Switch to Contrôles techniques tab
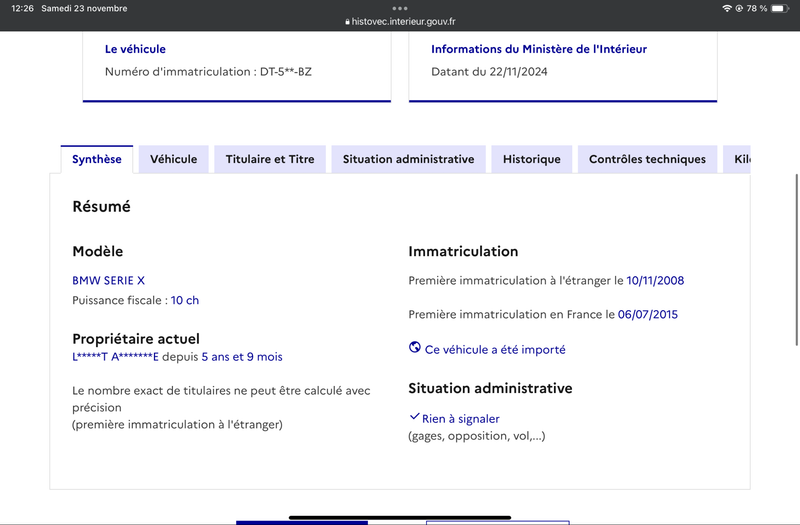 point(647,159)
